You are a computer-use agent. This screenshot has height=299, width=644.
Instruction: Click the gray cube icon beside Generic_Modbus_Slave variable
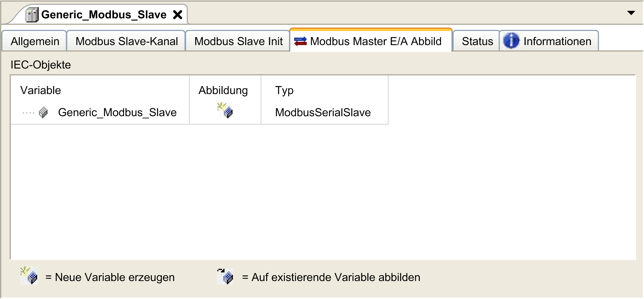point(43,112)
